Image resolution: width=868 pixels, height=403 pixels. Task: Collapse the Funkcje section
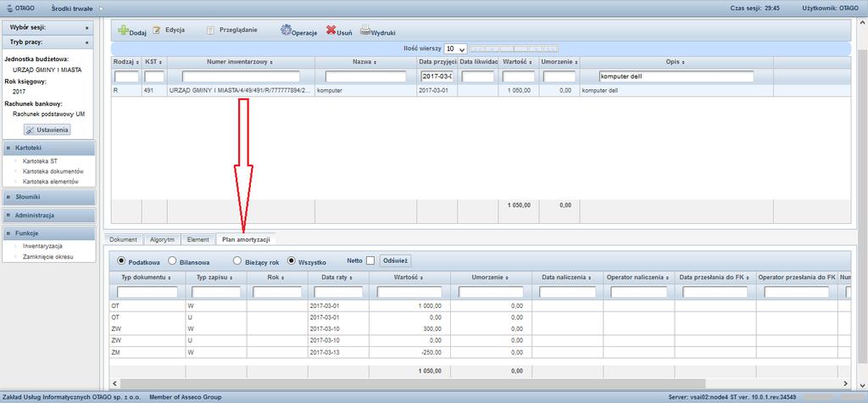(48, 233)
